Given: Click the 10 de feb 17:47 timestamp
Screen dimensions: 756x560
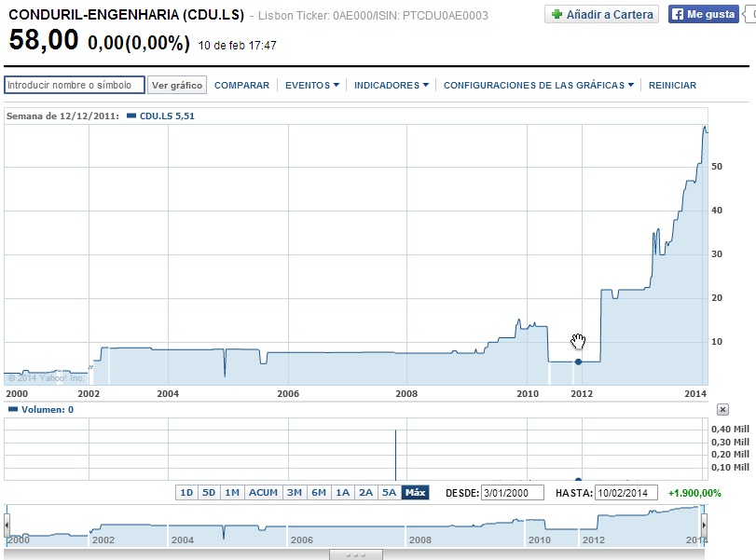Looking at the screenshot, I should point(237,46).
